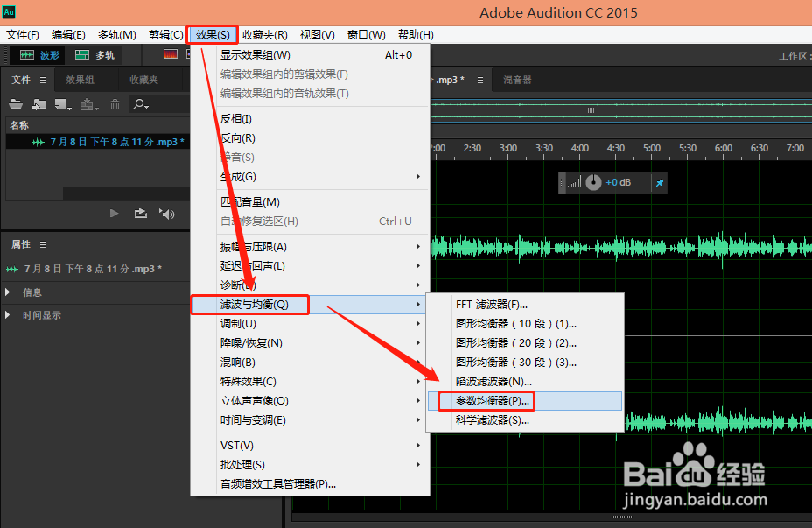Image resolution: width=812 pixels, height=528 pixels.
Task: Open the 批处理(S) submenu
Action: (x=310, y=465)
